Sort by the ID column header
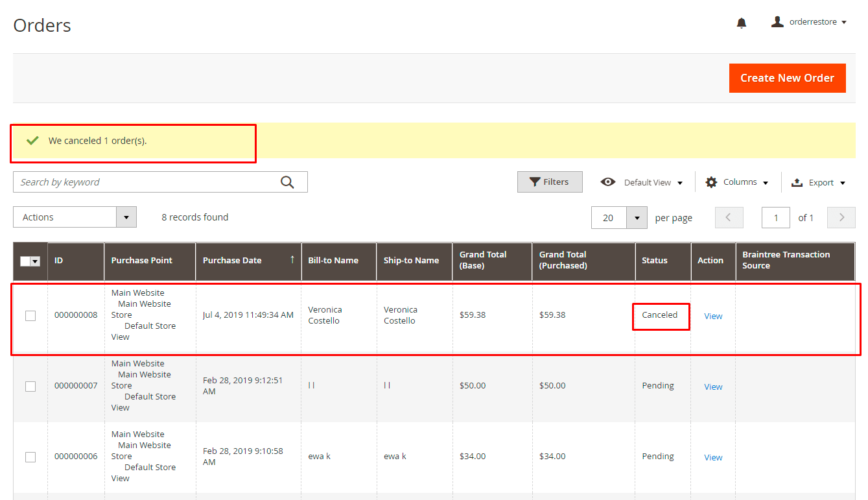 click(x=75, y=261)
